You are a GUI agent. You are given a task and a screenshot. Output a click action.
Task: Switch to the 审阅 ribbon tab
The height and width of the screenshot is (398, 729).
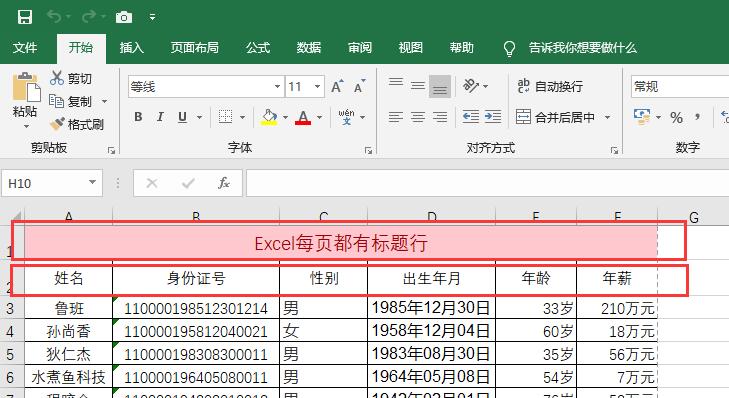pyautogui.click(x=360, y=48)
